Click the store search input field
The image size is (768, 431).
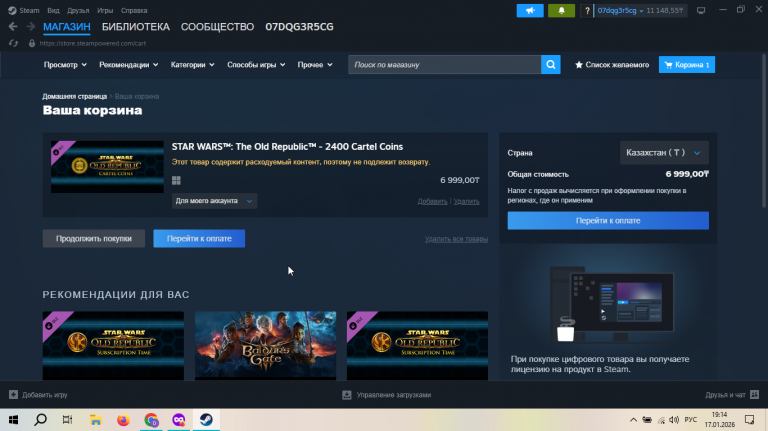point(444,65)
